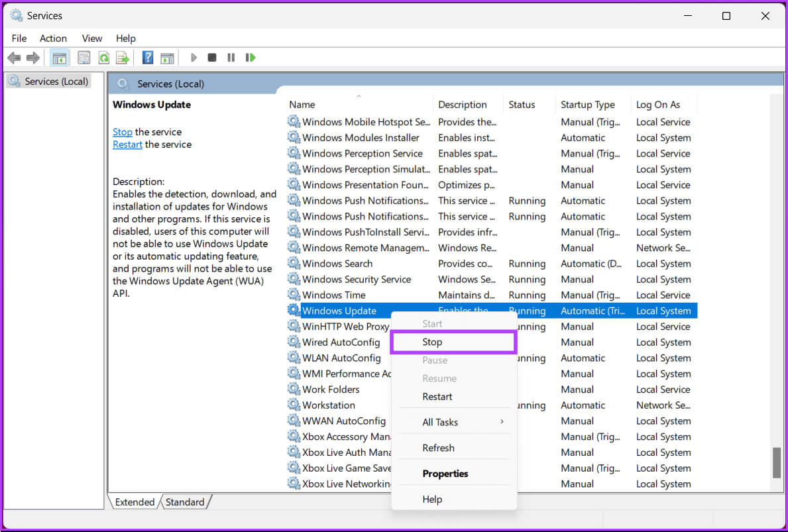Open the Help menu in menu bar
Image resolution: width=788 pixels, height=532 pixels.
click(x=126, y=38)
